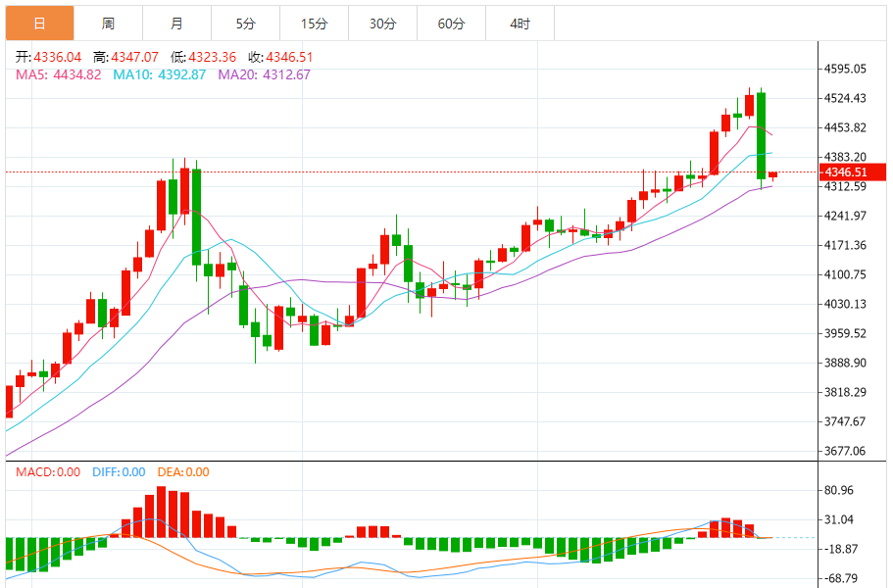Click the MA10: 4392.87 indicator label

[160, 74]
